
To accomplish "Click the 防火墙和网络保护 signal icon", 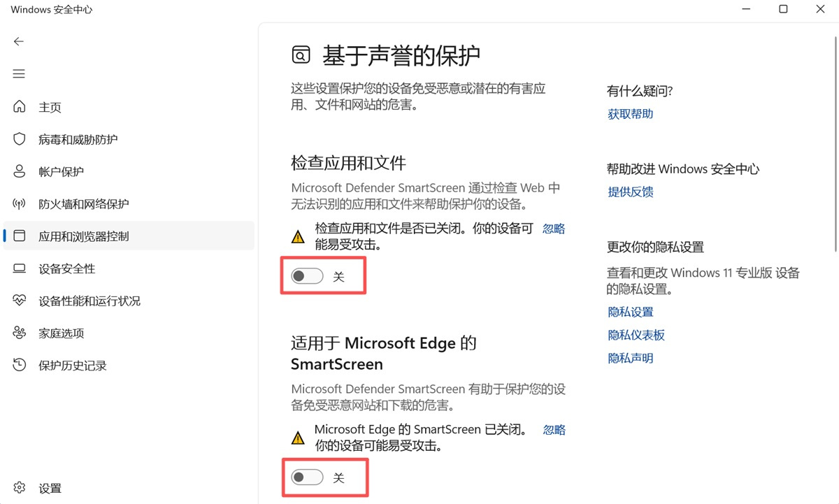I will coord(20,204).
